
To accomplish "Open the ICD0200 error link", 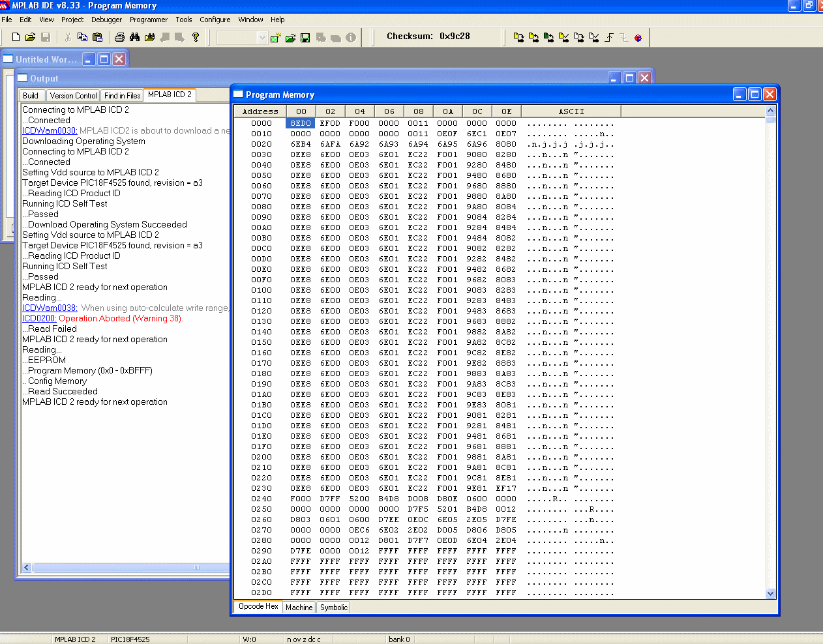I will (39, 318).
